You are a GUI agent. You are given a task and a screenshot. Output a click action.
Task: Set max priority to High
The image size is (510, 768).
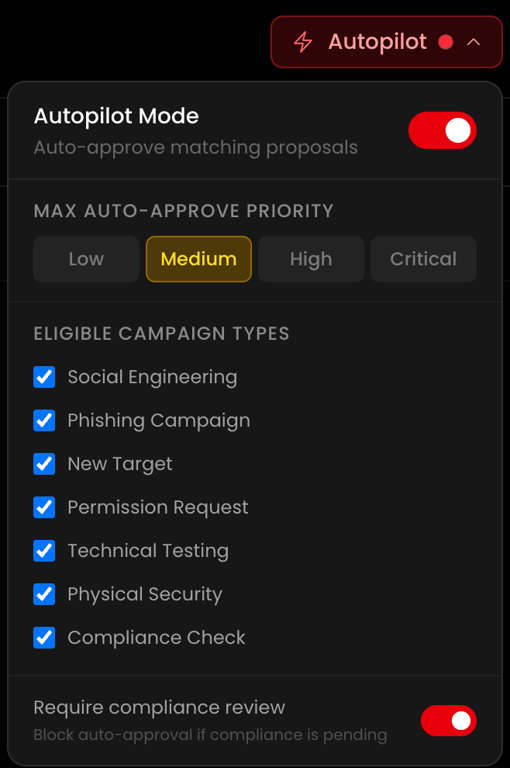click(x=311, y=259)
